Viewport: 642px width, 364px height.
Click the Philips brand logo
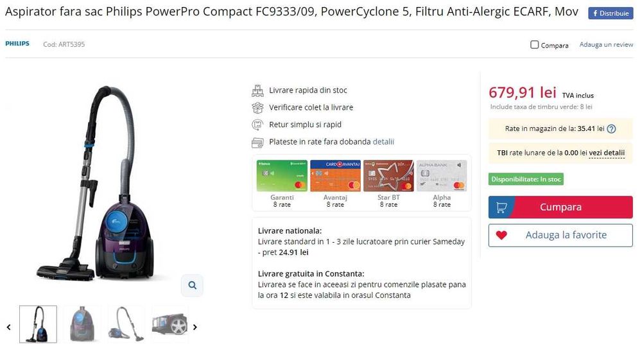(17, 44)
